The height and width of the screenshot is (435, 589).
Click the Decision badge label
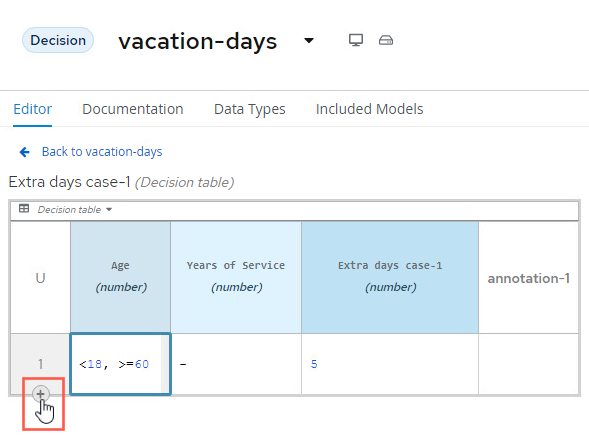pos(58,40)
